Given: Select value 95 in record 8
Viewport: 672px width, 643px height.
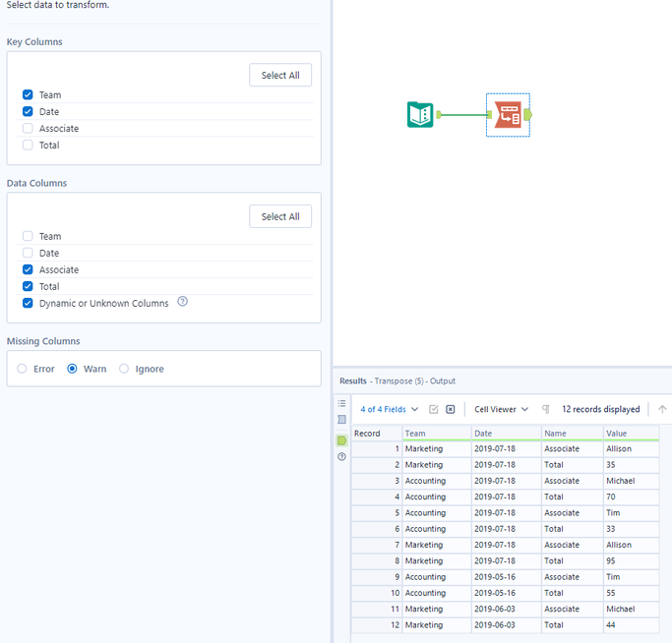Looking at the screenshot, I should (631, 560).
